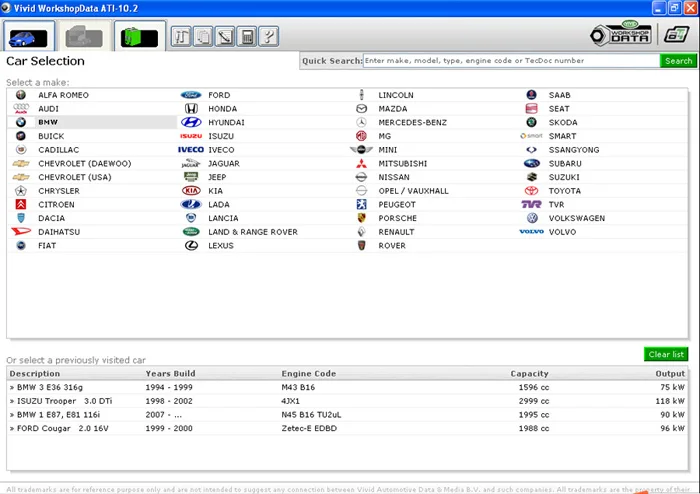Select the Volvo wordmark logo

pyautogui.click(x=531, y=232)
